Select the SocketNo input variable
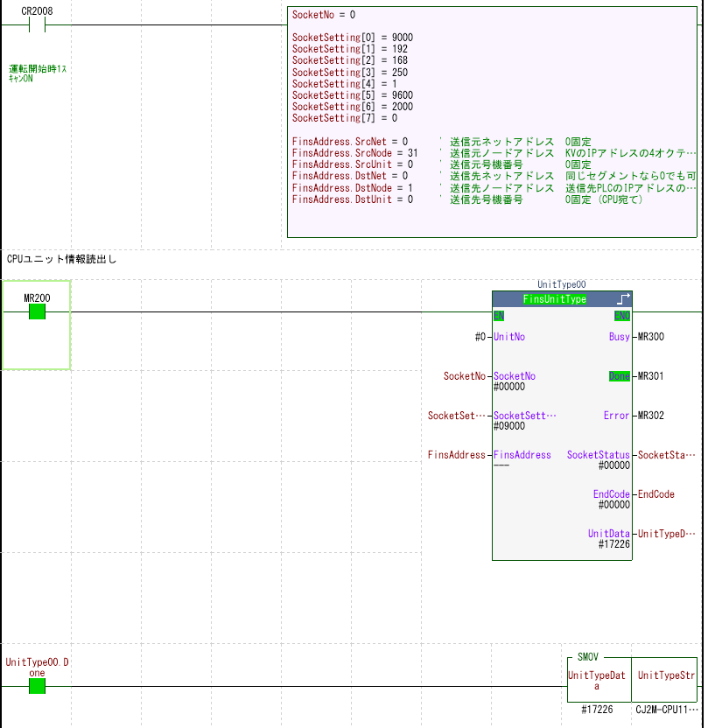 (464, 376)
